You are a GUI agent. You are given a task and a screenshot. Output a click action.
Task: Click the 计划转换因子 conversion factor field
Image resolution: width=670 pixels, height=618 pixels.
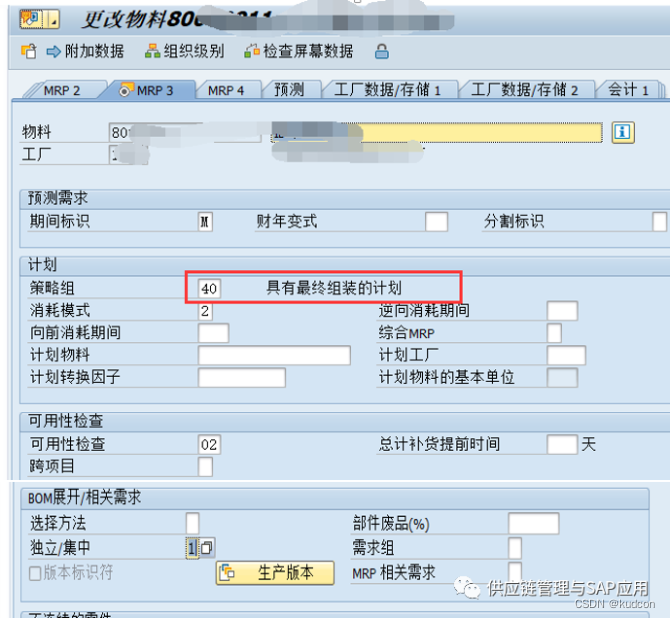(x=242, y=377)
